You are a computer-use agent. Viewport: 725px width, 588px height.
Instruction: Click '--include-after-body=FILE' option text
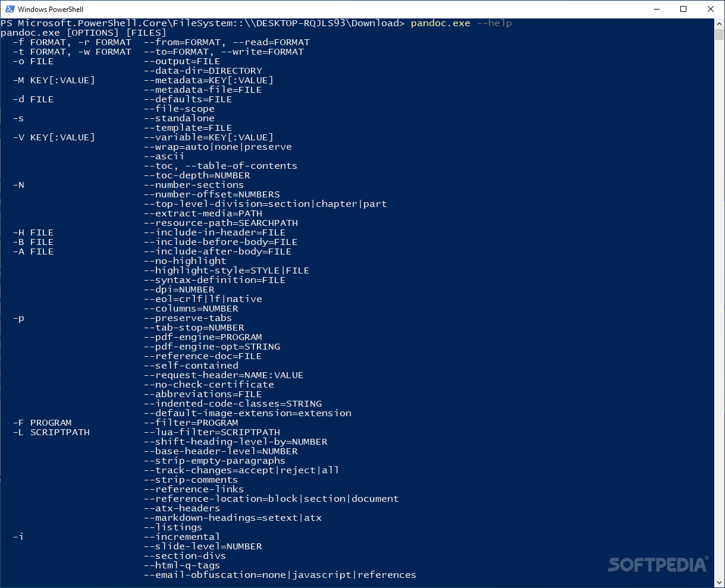pyautogui.click(x=218, y=251)
